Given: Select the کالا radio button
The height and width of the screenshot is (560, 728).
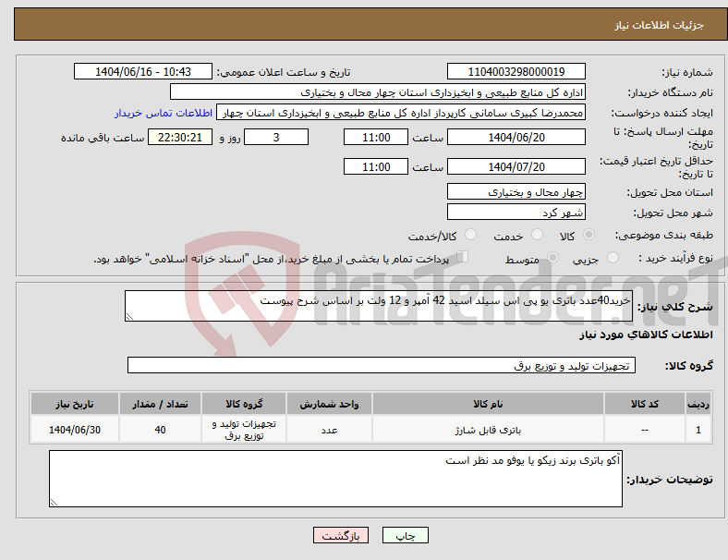Looking at the screenshot, I should pos(588,235).
